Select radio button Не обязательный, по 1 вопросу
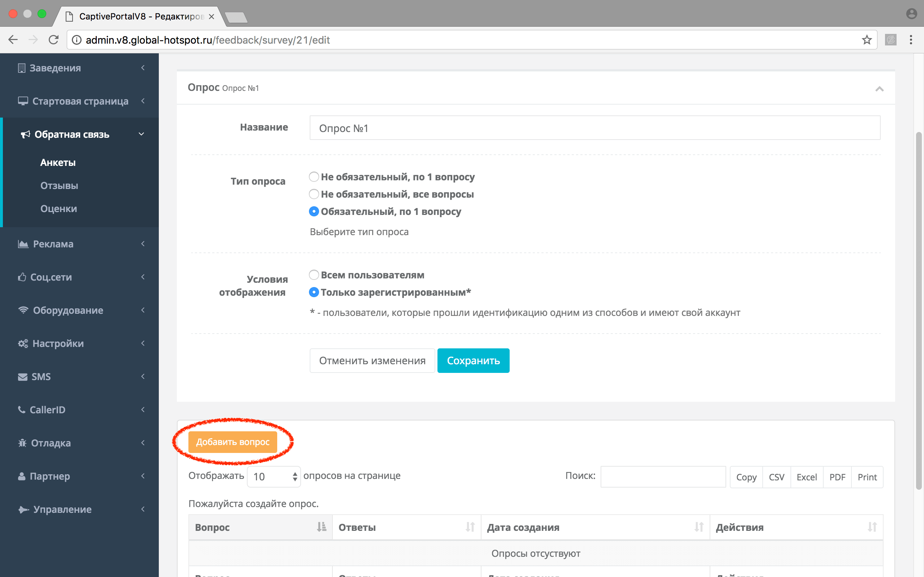Image resolution: width=924 pixels, height=577 pixels. point(313,176)
